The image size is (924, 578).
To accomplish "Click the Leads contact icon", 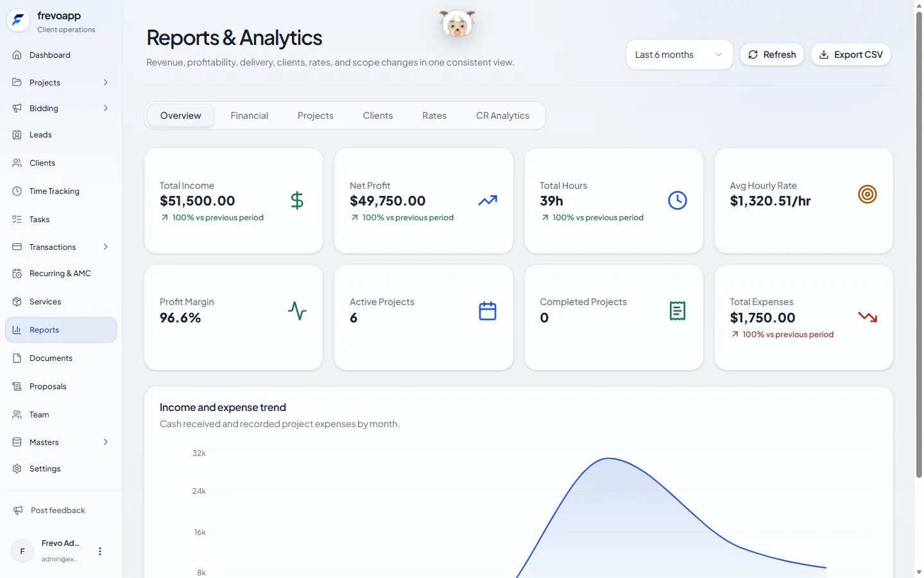I will tap(17, 135).
